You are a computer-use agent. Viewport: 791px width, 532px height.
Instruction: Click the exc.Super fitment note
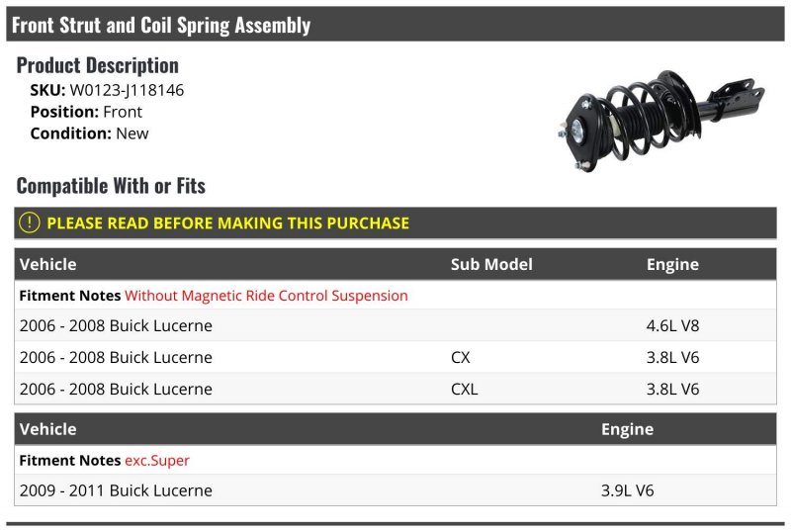(157, 460)
